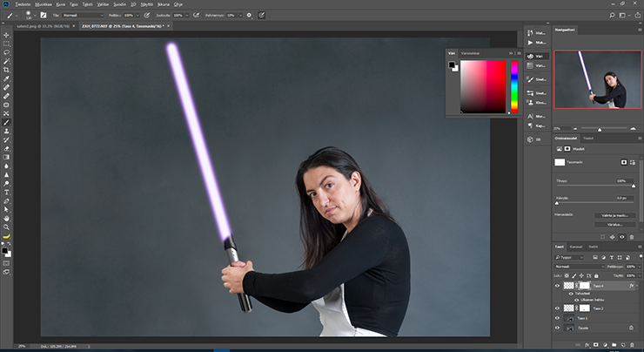Create a new layer icon

[623, 345]
